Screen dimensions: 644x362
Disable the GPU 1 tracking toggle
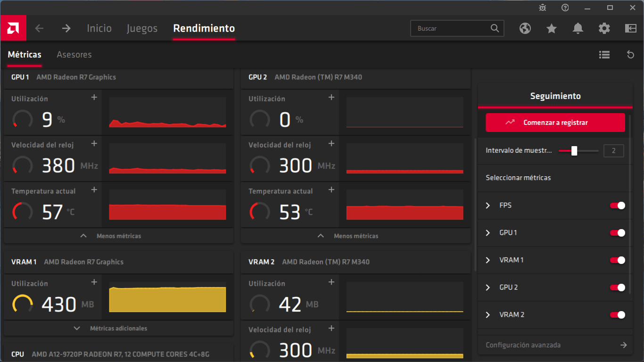[x=618, y=233]
